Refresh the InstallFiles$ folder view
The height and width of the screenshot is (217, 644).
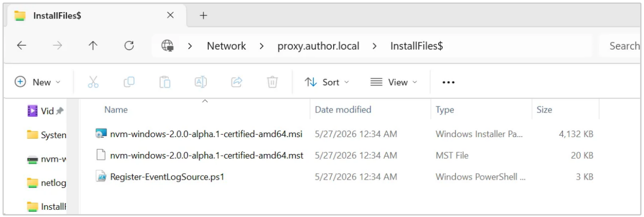pyautogui.click(x=130, y=46)
